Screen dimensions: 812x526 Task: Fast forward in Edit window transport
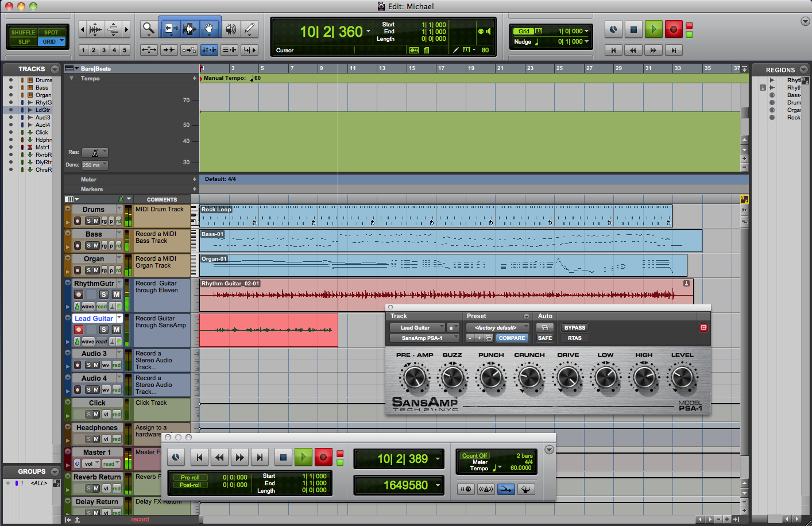pyautogui.click(x=653, y=50)
